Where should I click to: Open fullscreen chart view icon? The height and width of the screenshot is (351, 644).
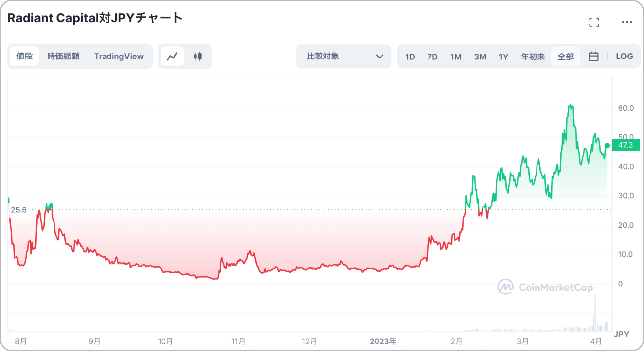pyautogui.click(x=594, y=22)
